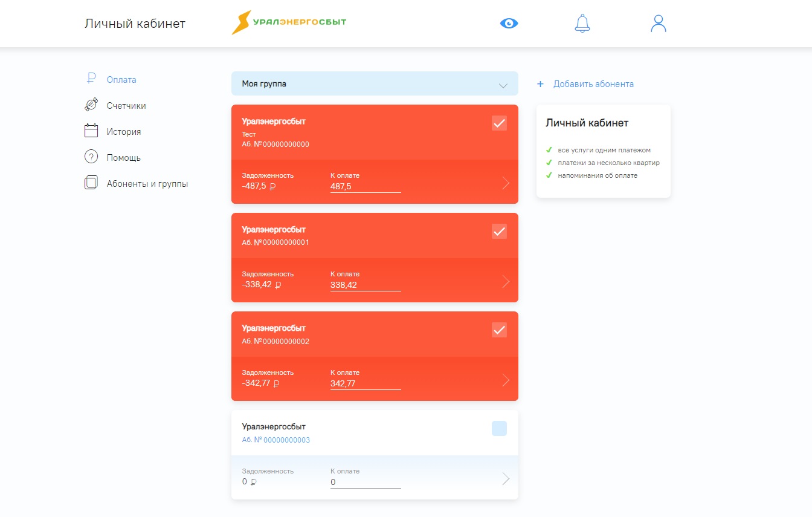Click debt value -338,42 ₽
Screen dimensions: 812x517
coord(262,285)
